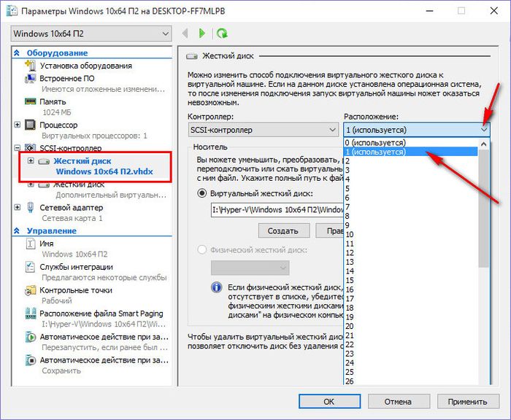Choose location 2 in dropdown list
The image size is (511, 420).
click(410, 161)
